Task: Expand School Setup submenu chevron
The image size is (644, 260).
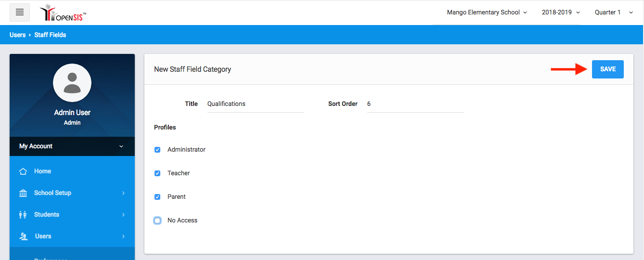Action: [x=123, y=193]
